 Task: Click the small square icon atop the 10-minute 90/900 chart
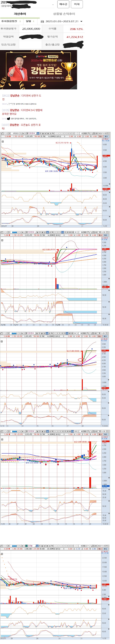coord(2,240)
